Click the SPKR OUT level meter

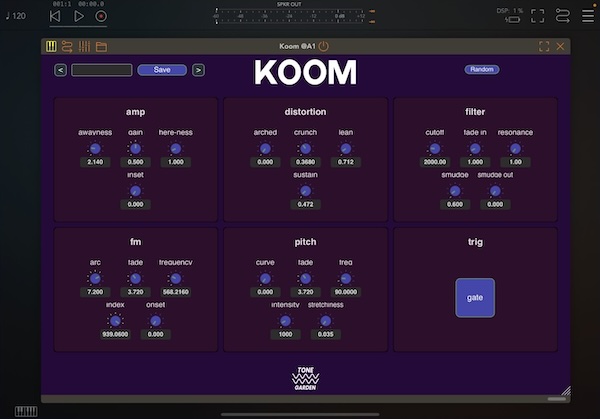pyautogui.click(x=290, y=16)
